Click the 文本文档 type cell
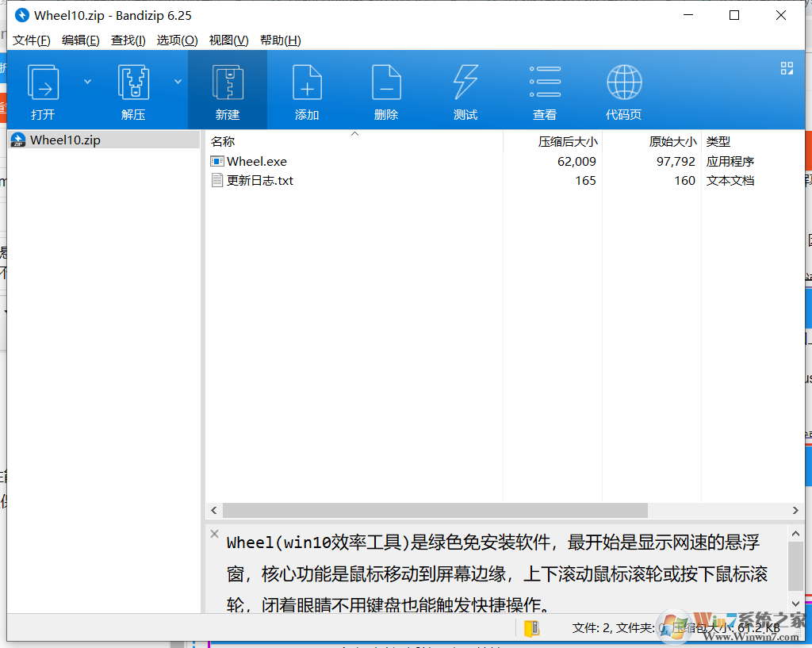 click(x=730, y=181)
